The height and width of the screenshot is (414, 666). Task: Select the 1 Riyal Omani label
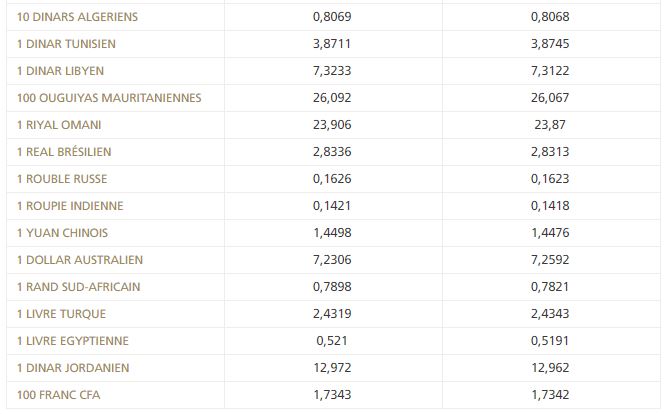click(59, 125)
